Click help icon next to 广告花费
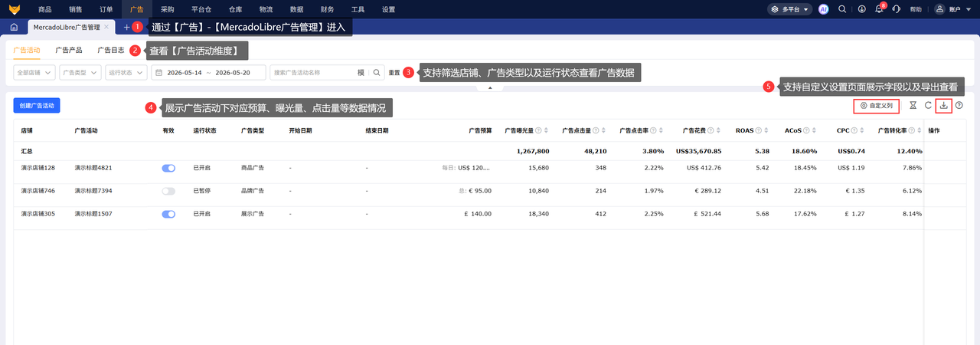Screen dimensions: 980x345 tap(710, 130)
